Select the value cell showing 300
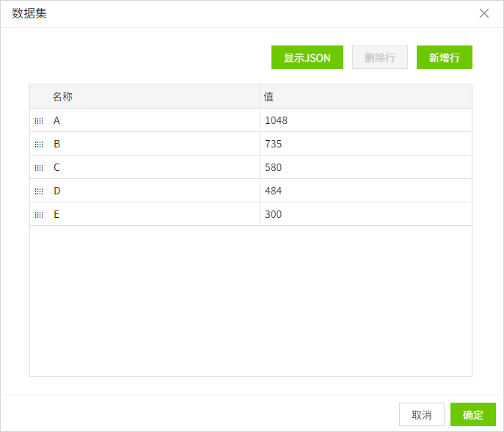The height and width of the screenshot is (432, 504). (365, 214)
